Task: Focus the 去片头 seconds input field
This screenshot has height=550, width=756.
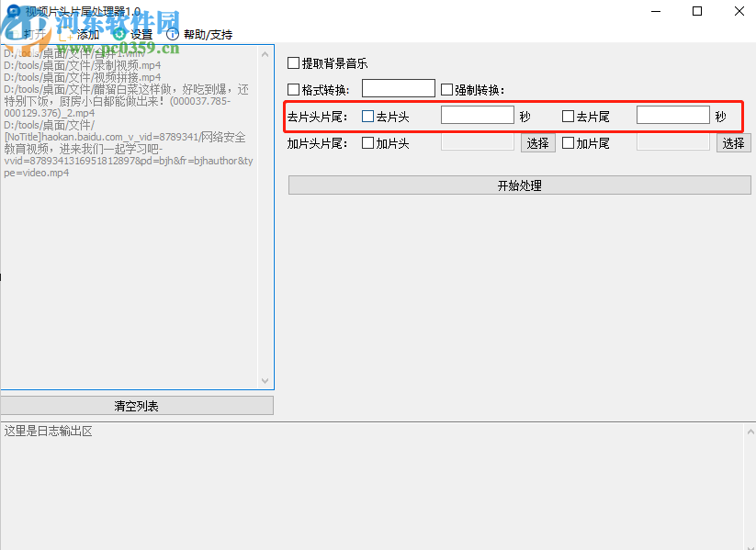Action: (x=478, y=115)
